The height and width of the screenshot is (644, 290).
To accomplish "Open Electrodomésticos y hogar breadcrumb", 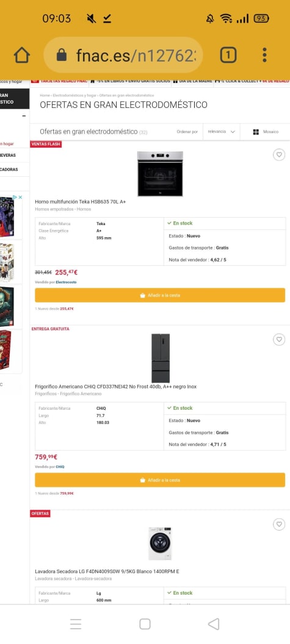I will [x=75, y=95].
